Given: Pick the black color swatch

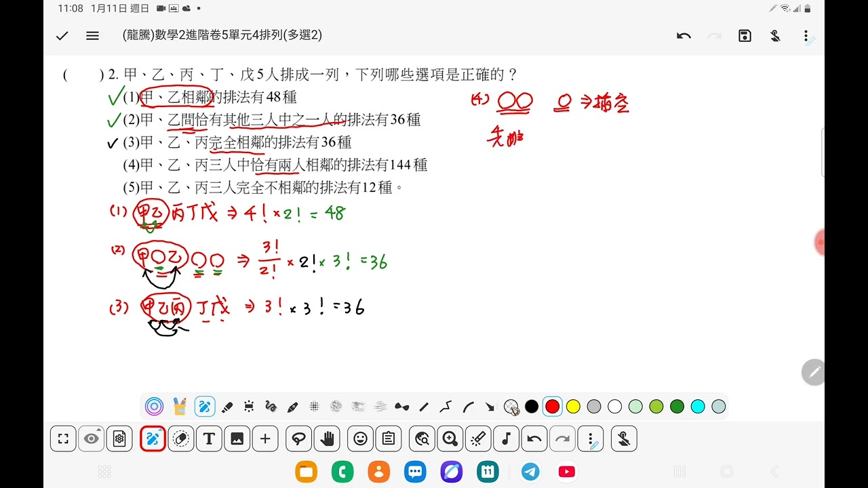Looking at the screenshot, I should point(532,407).
